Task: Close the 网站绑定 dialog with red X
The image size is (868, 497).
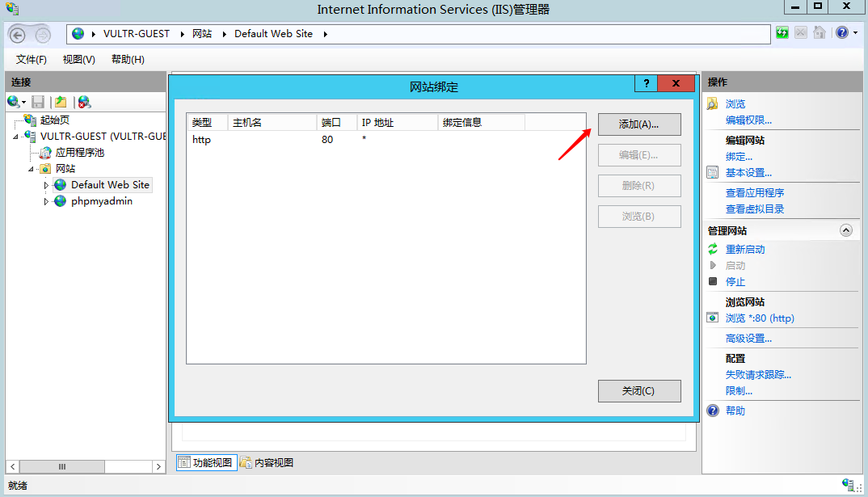Action: pyautogui.click(x=676, y=83)
